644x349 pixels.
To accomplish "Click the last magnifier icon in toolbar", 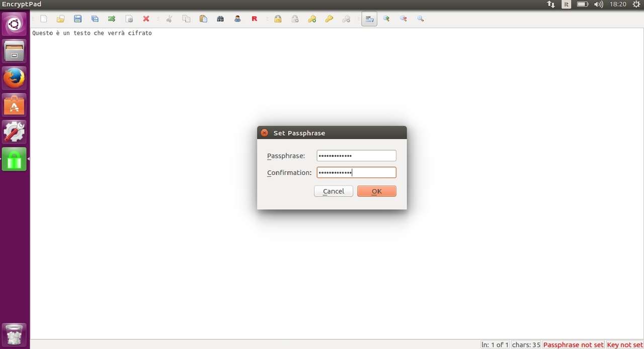I will (420, 19).
